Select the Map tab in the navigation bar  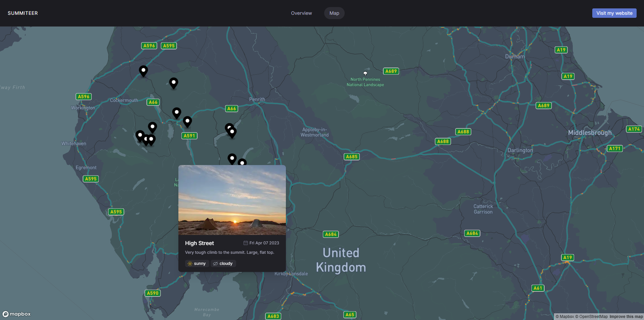[x=334, y=13]
